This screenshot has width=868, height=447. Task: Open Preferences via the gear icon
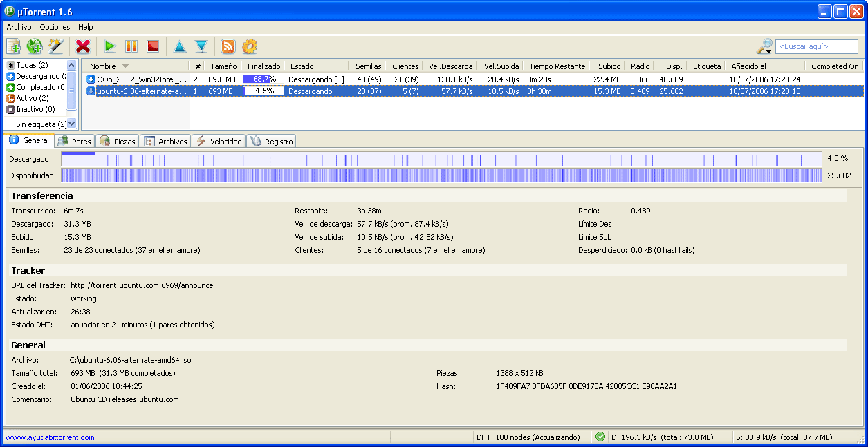(250, 46)
